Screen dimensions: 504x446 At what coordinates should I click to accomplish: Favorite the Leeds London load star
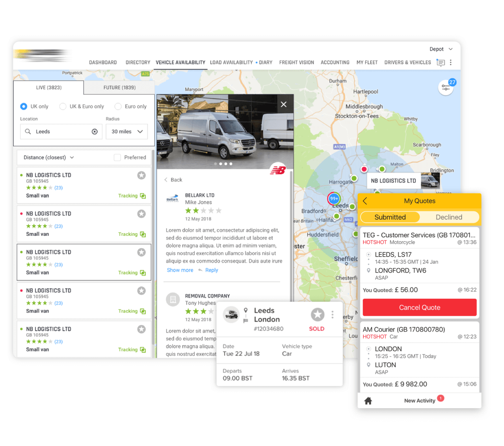[318, 314]
